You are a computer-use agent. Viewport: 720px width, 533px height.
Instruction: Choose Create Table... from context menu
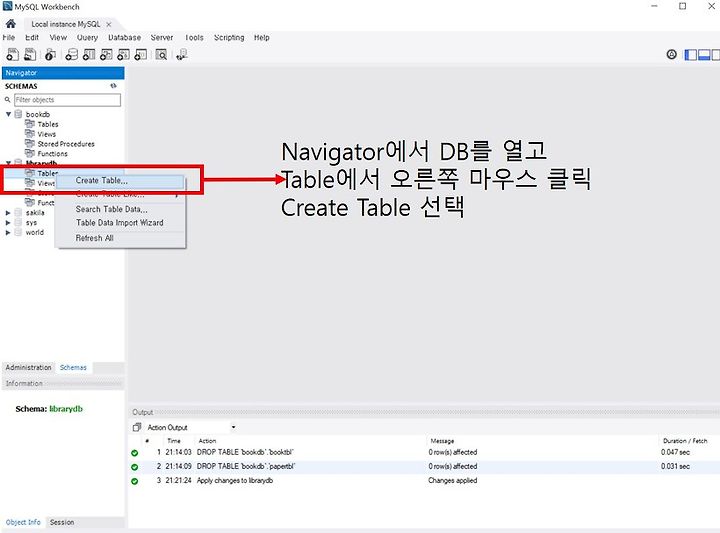pyautogui.click(x=120, y=181)
